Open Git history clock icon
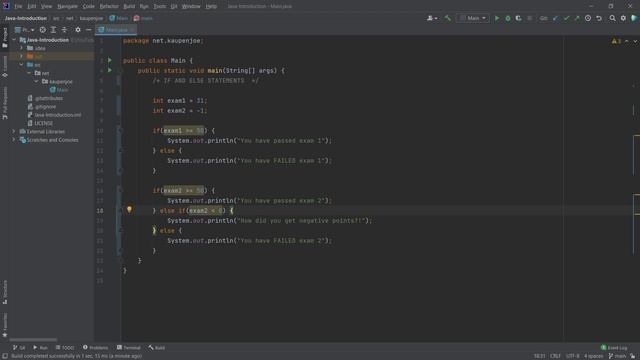This screenshot has width=640, height=360. 588,18
